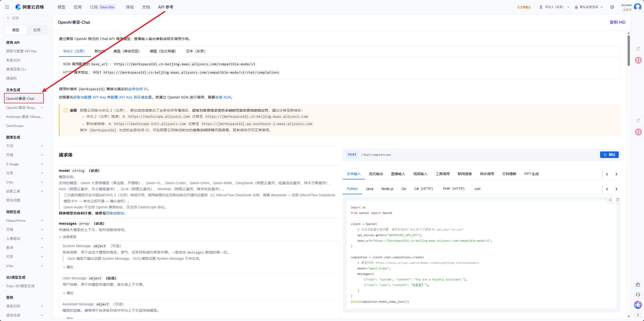Click the page's vertical scrollbar thumb
The height and width of the screenshot is (321, 644).
pos(629,50)
